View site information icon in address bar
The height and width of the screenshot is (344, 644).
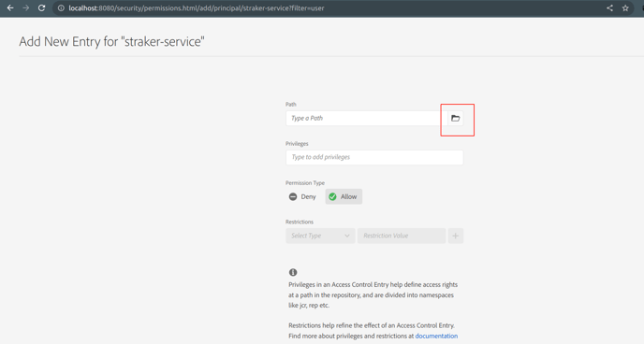pyautogui.click(x=61, y=7)
